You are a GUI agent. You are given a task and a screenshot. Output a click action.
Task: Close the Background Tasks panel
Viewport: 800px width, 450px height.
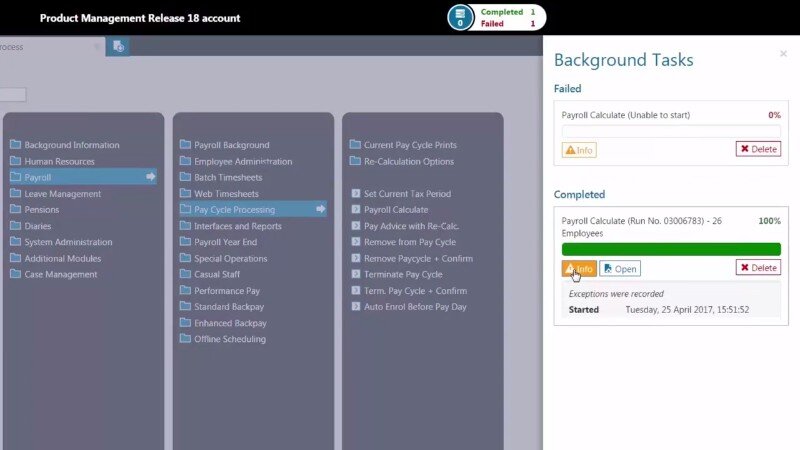coord(783,54)
